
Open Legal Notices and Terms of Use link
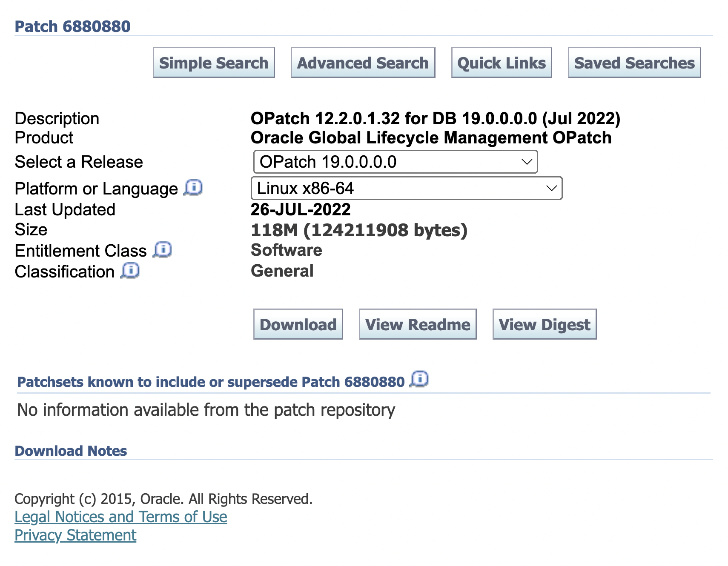[x=121, y=517]
